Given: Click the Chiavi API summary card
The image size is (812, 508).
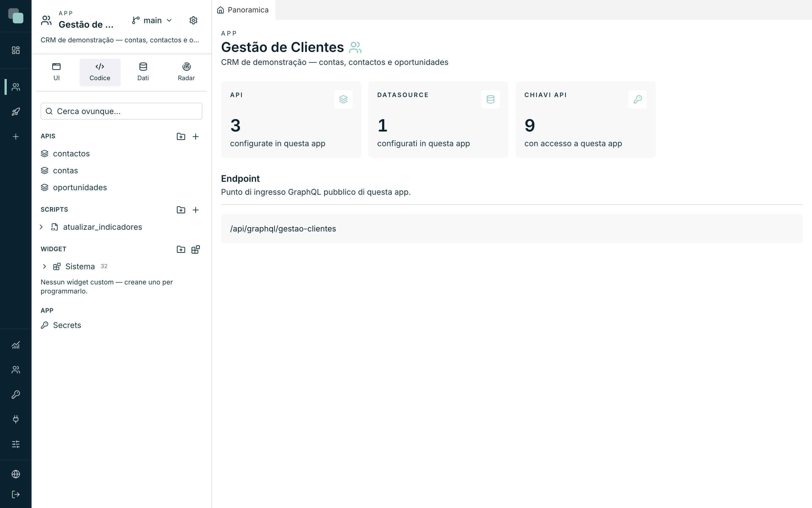Looking at the screenshot, I should 585,120.
